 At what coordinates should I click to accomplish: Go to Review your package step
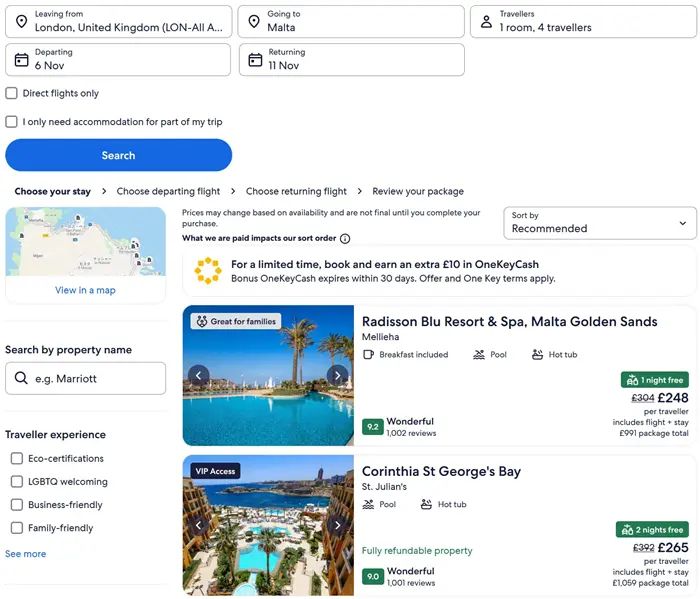click(x=418, y=191)
